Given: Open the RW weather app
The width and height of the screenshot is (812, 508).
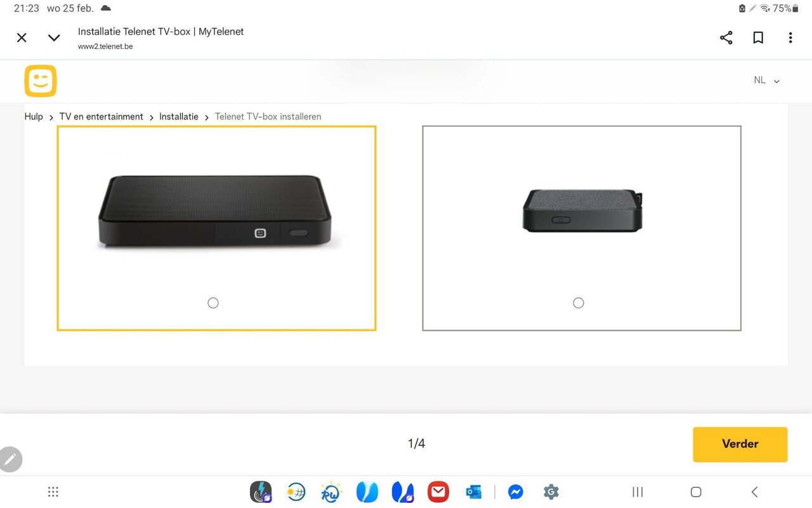Looking at the screenshot, I should point(331,491).
